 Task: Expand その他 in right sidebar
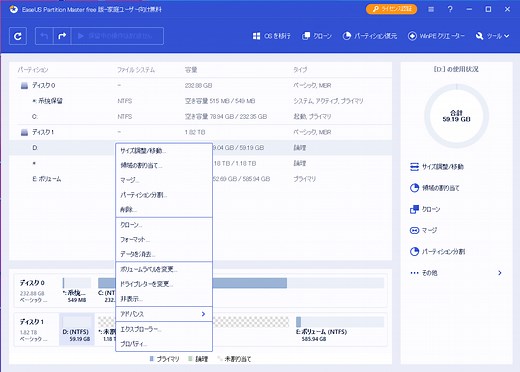456,273
